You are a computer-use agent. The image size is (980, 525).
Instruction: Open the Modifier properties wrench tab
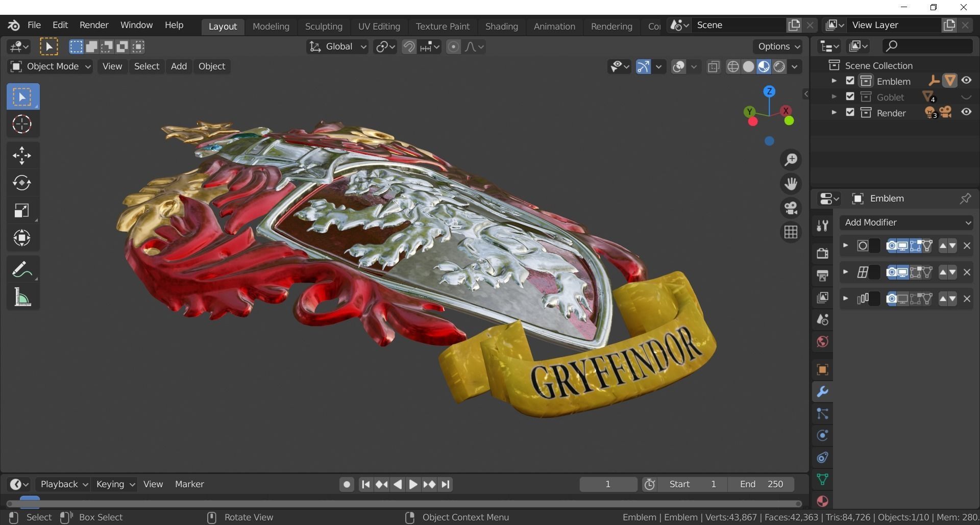[x=822, y=392]
